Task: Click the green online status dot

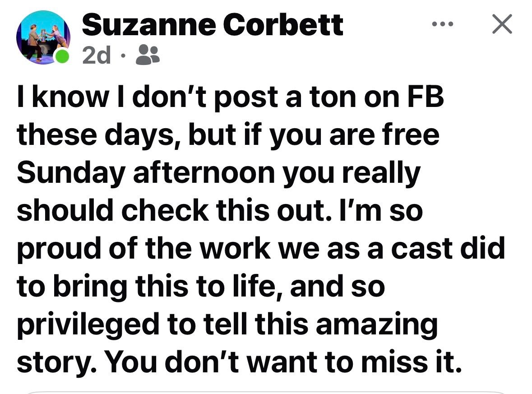Action: 63,57
